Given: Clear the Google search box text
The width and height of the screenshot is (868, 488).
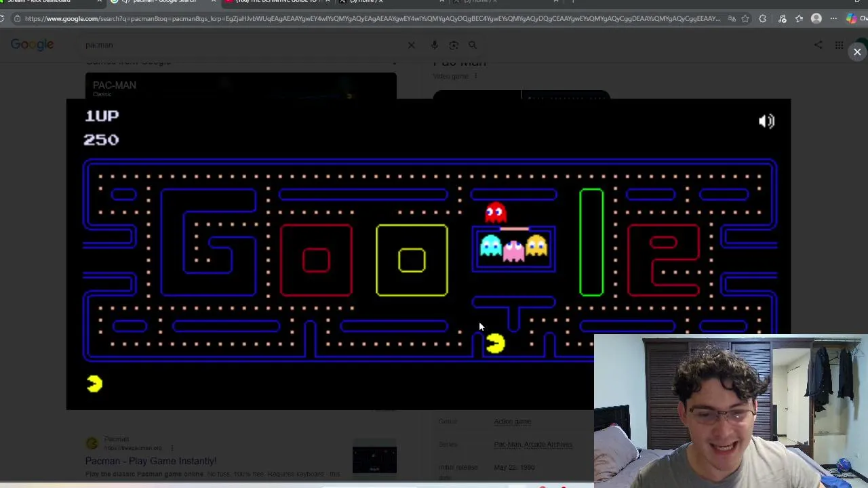Looking at the screenshot, I should click(x=411, y=45).
